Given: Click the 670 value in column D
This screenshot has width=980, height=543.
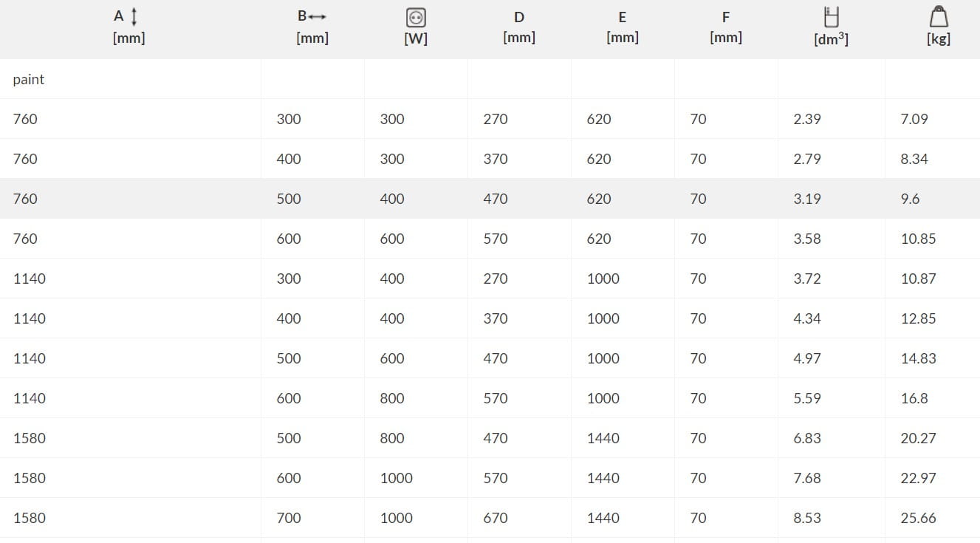Looking at the screenshot, I should tap(496, 518).
